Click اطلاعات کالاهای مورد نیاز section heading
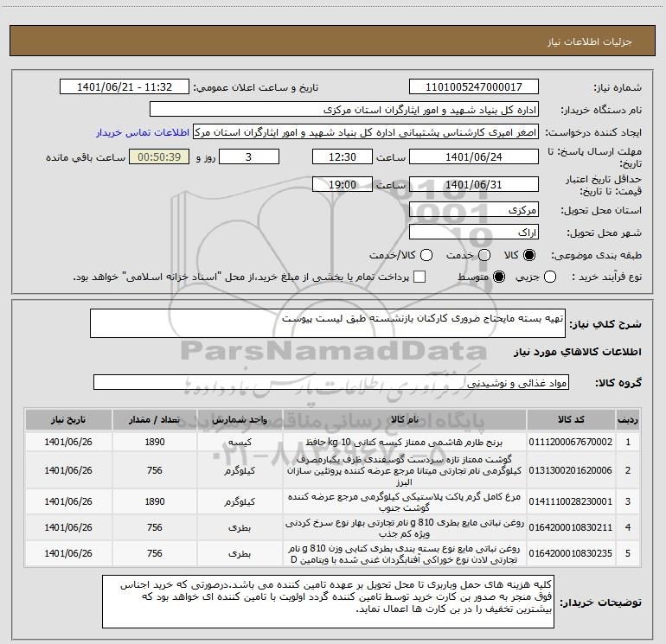Image resolution: width=666 pixels, height=644 pixels. 578,352
